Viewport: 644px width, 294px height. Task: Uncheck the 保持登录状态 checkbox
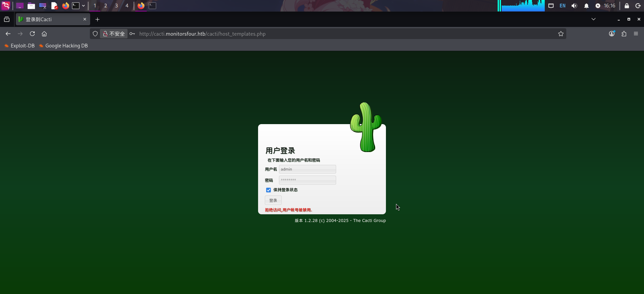(x=269, y=190)
